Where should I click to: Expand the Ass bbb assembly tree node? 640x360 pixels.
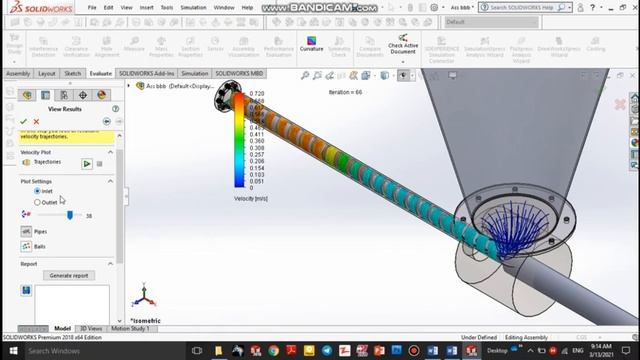coord(129,86)
